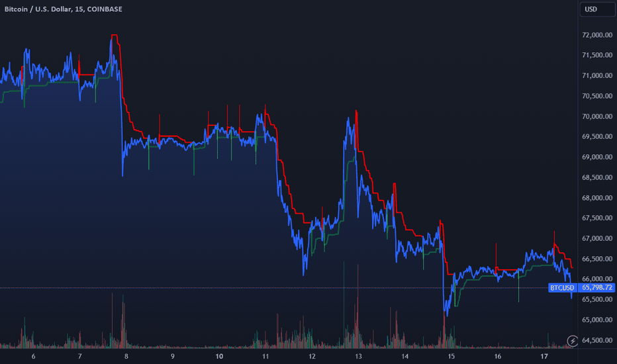This screenshot has width=617, height=364.
Task: Click date 13 on the time axis
Action: 358,357
